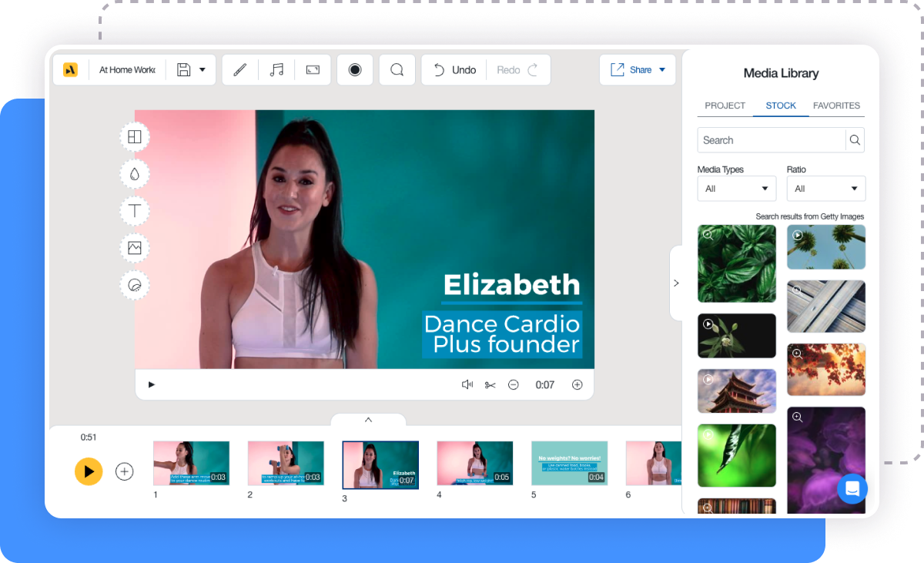Click the Undo button
The image size is (924, 563).
[454, 69]
